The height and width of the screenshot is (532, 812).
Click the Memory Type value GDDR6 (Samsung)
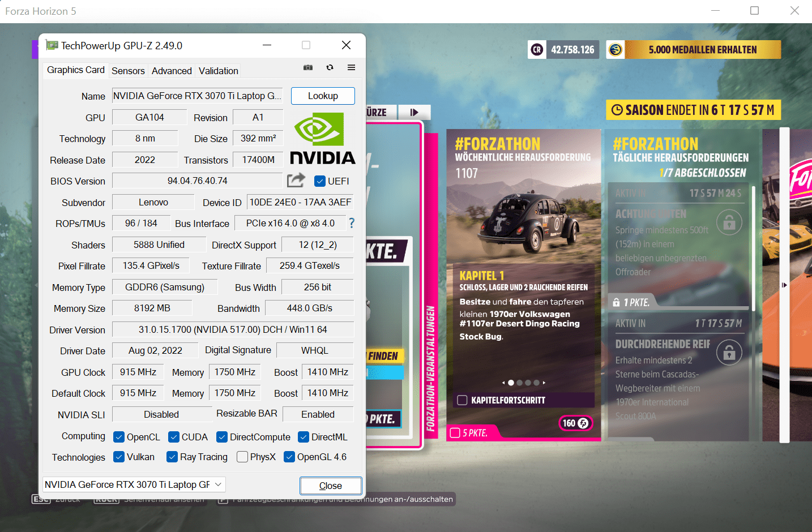coord(165,287)
